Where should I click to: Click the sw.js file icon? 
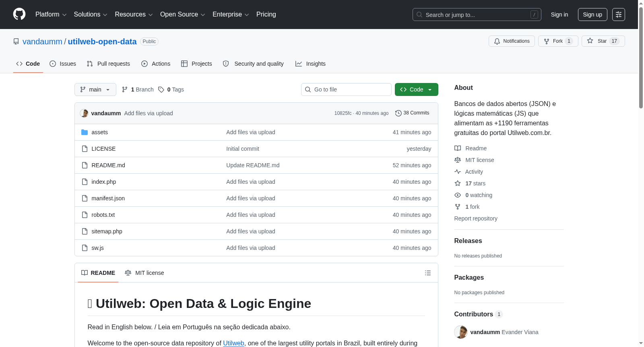[x=85, y=248]
